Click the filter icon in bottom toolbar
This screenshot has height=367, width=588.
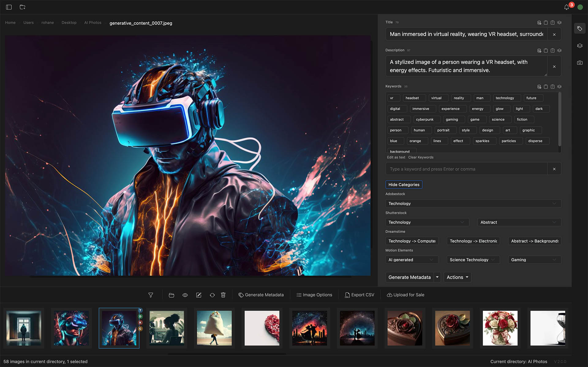151,295
